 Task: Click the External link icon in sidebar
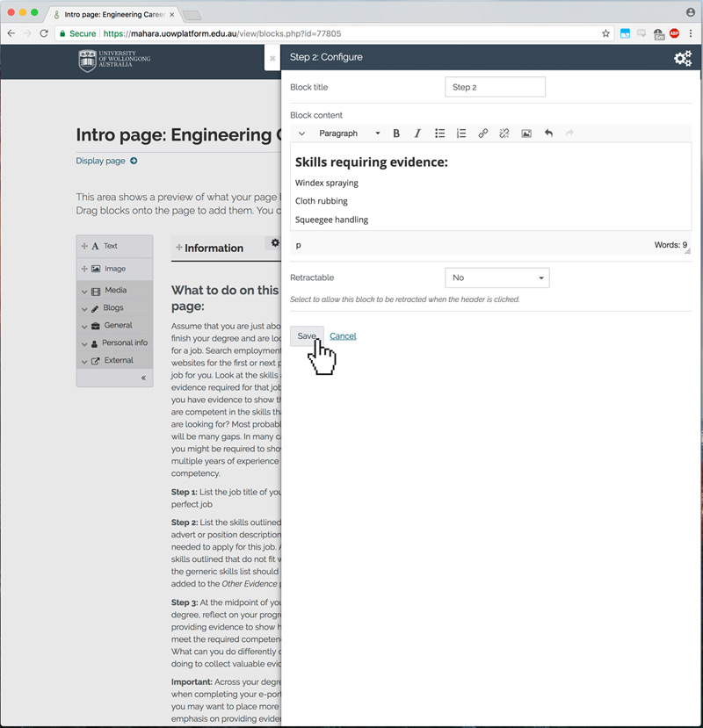click(x=95, y=361)
